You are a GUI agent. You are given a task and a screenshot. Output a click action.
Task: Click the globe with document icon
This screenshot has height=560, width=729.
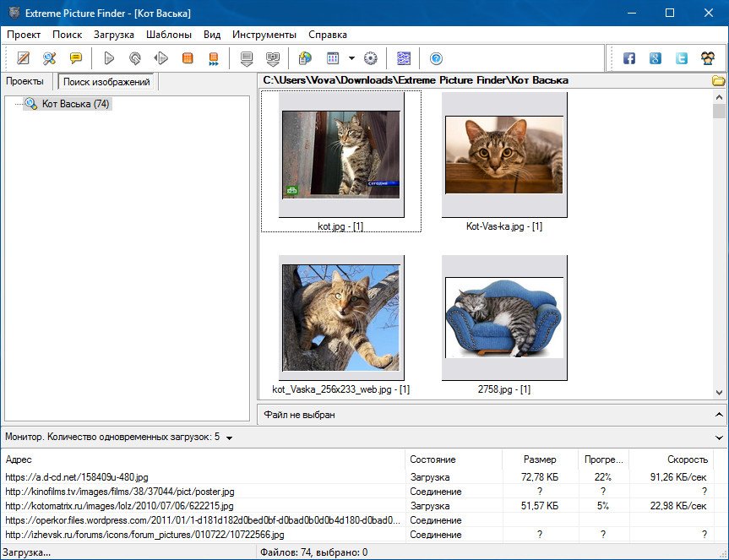tap(305, 58)
